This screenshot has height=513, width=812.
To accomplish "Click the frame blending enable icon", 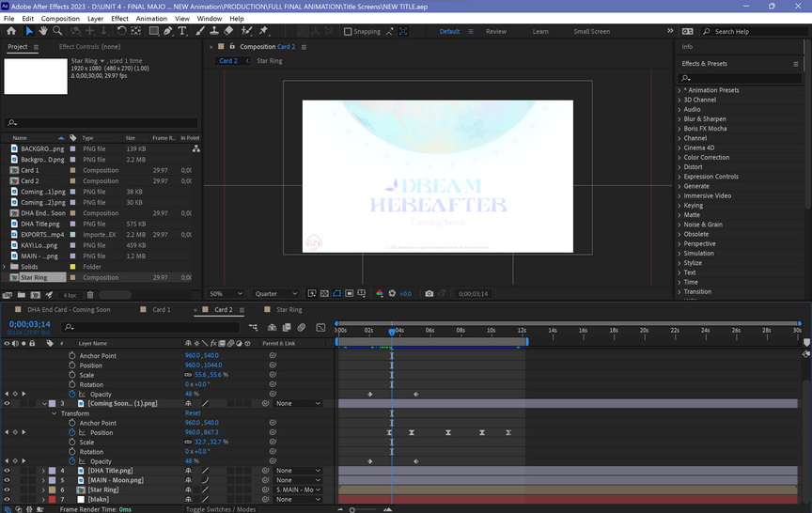I will point(287,327).
